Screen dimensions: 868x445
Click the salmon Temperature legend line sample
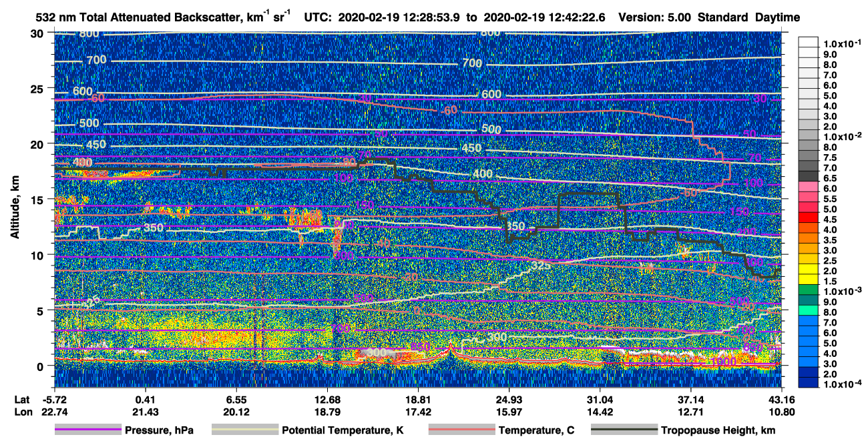(461, 430)
